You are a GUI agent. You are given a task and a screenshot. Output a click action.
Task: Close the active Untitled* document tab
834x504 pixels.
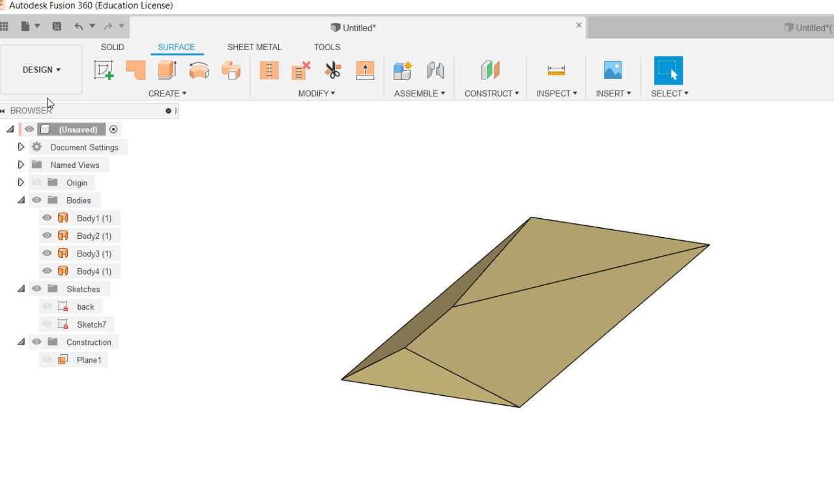click(579, 25)
